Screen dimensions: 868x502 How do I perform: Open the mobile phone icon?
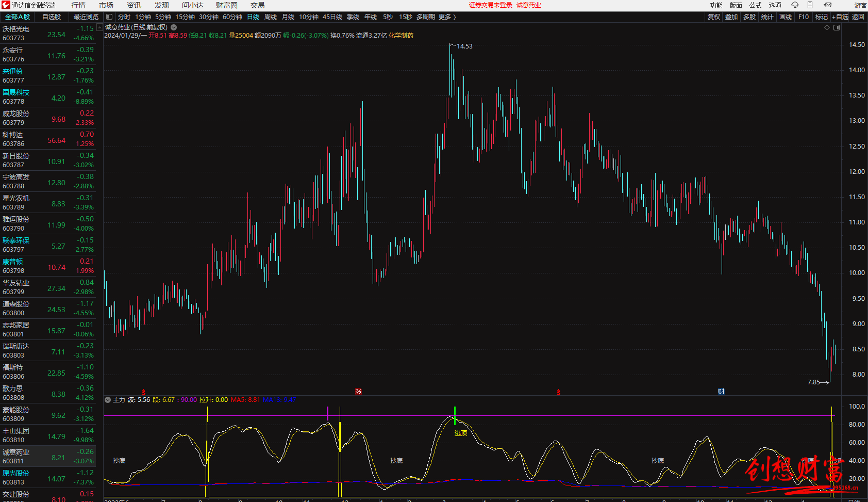tap(810, 5)
